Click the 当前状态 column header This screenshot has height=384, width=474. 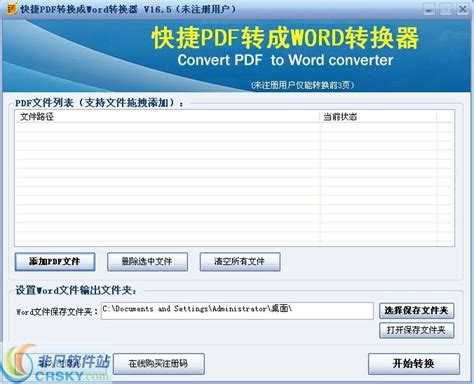click(378, 117)
